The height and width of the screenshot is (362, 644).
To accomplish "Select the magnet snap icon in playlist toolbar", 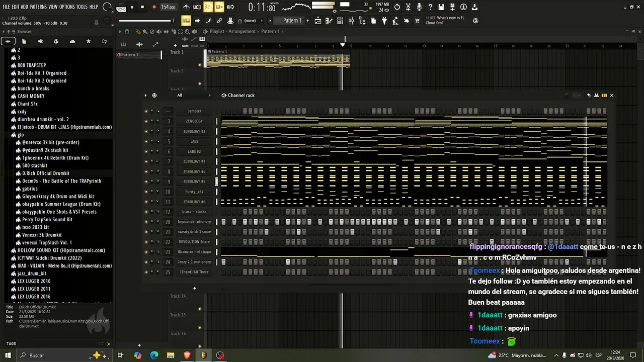I will click(x=127, y=31).
